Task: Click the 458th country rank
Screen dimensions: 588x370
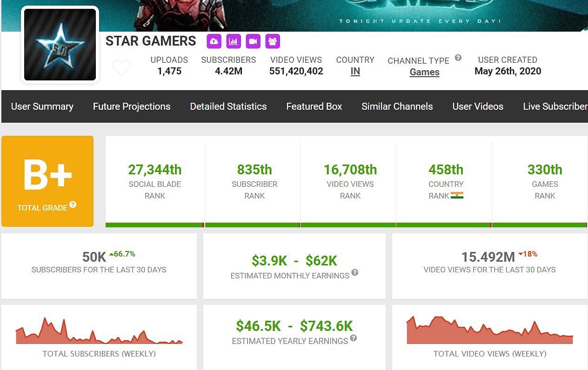Action: coord(446,170)
